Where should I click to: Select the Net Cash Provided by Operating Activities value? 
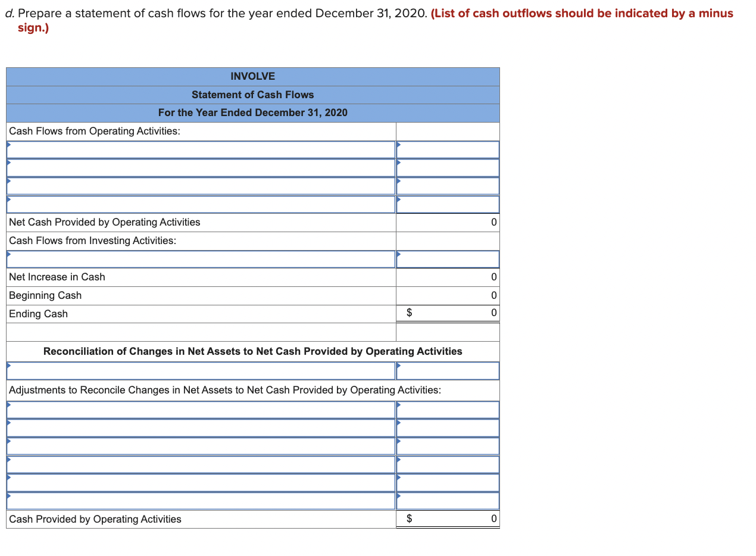448,222
